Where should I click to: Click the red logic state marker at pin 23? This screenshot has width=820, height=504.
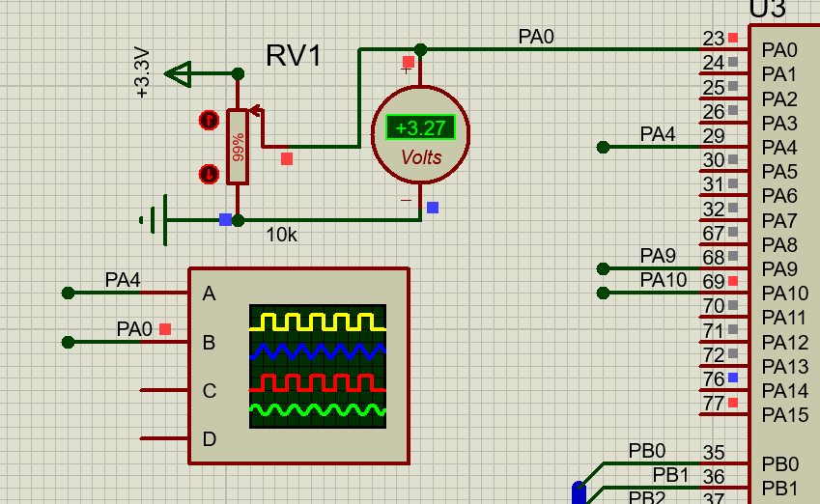[733, 38]
